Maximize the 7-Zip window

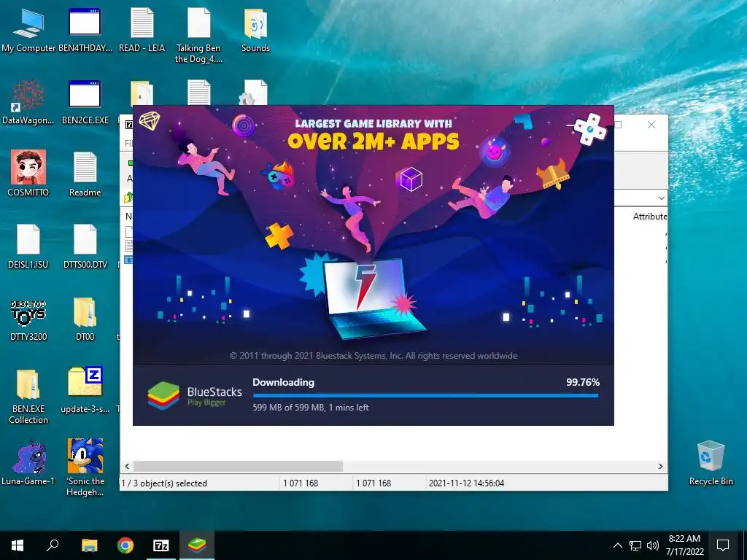(x=618, y=125)
